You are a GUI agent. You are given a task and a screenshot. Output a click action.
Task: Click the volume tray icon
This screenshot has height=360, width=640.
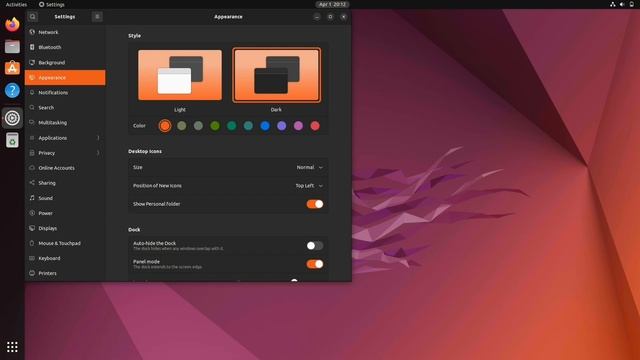click(622, 4)
